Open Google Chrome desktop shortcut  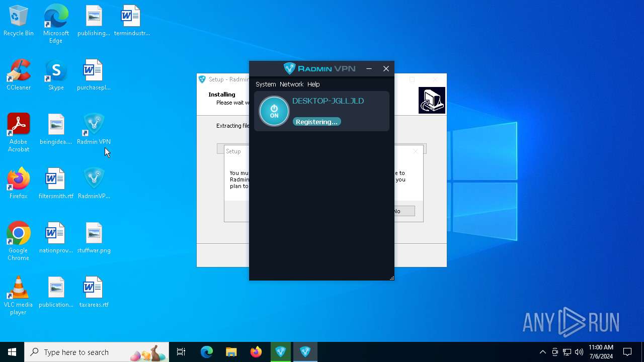point(19,241)
